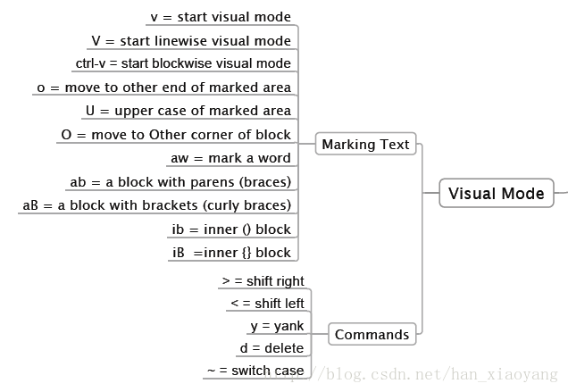Viewport: 568px width, 392px height.
Task: Select the 'y = yank' node
Action: coord(277,326)
